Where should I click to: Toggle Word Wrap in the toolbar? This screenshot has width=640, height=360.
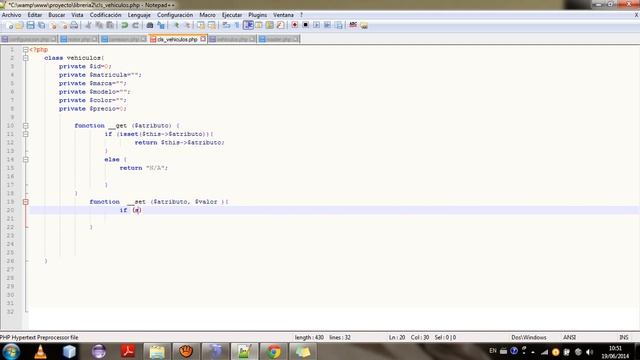227,25
